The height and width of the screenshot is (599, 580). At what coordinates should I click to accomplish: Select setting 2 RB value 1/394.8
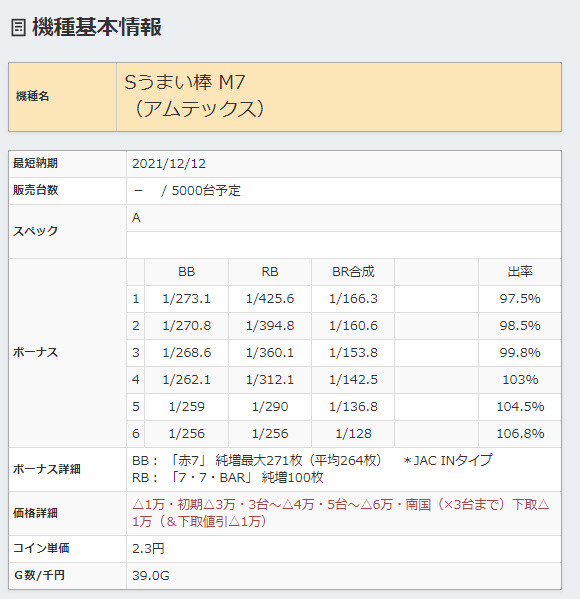pyautogui.click(x=270, y=326)
